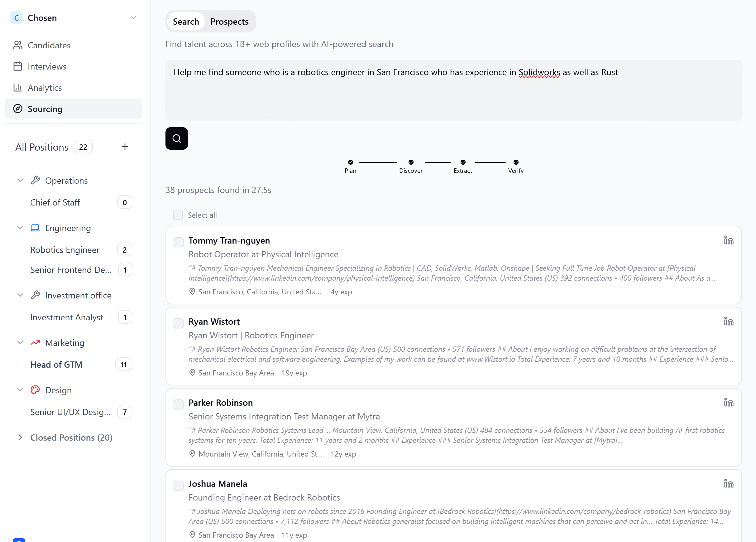Click the Interviews calendar icon
Image resolution: width=756 pixels, height=542 pixels.
click(x=18, y=66)
